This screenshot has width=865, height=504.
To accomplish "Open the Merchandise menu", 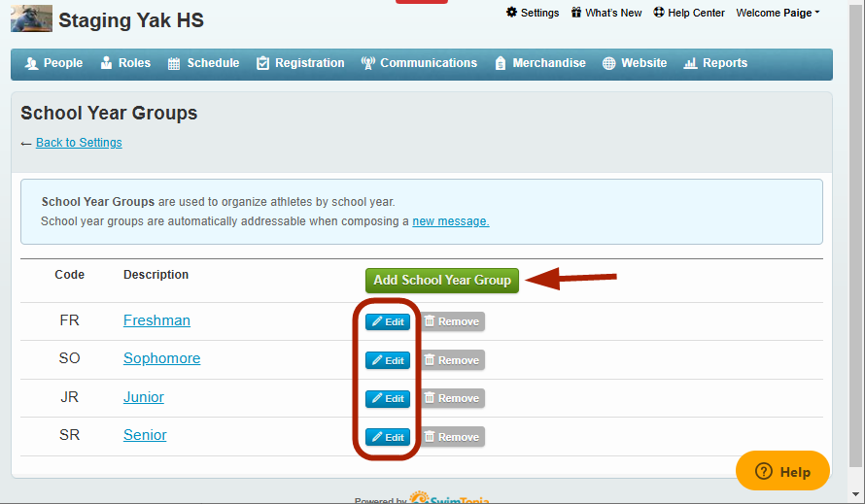I will [x=540, y=63].
